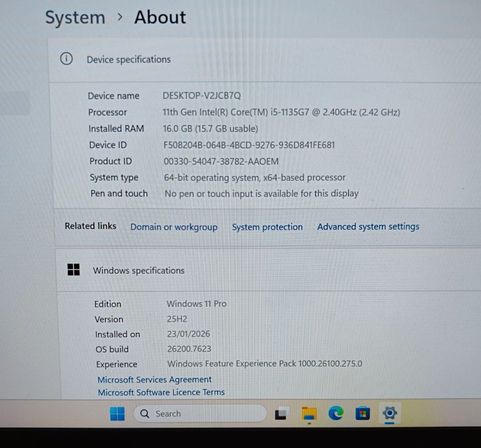Select OS build 26200.7623

[x=189, y=349]
